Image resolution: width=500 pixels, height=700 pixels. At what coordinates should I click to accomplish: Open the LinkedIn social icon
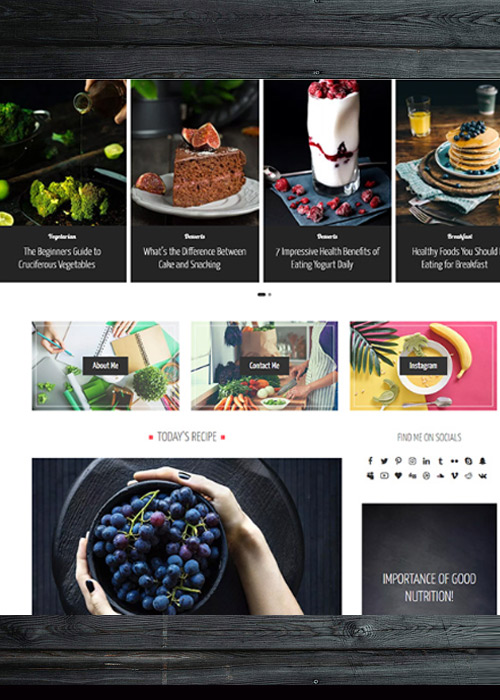click(426, 461)
